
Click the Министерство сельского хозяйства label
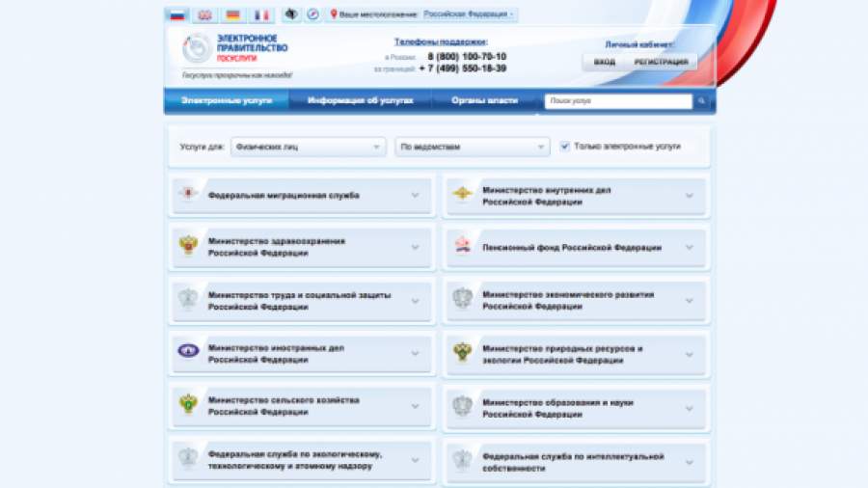click(x=284, y=406)
